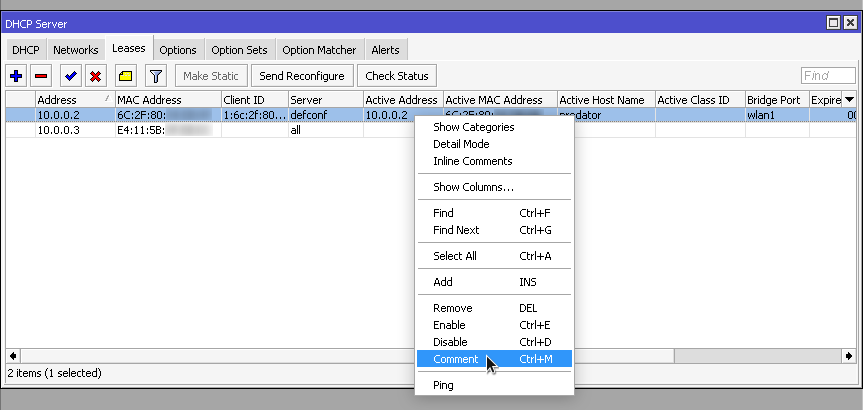
Task: Click the red minus remove icon
Action: coord(42,76)
